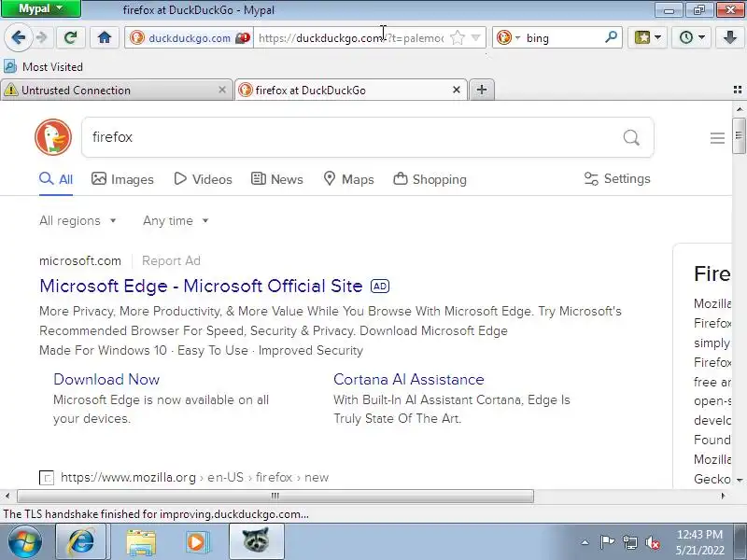
Task: Switch to Videos results
Action: 203,179
